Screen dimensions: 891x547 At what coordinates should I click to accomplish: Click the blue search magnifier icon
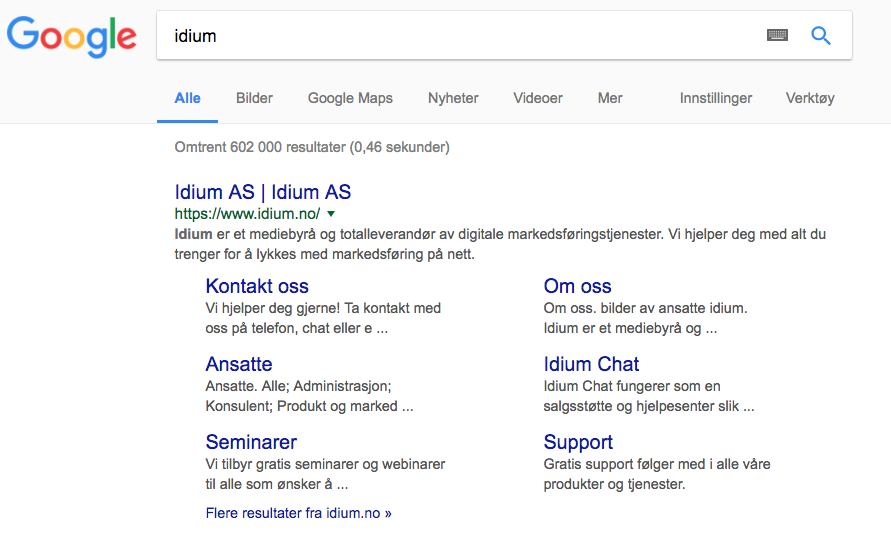tap(821, 36)
